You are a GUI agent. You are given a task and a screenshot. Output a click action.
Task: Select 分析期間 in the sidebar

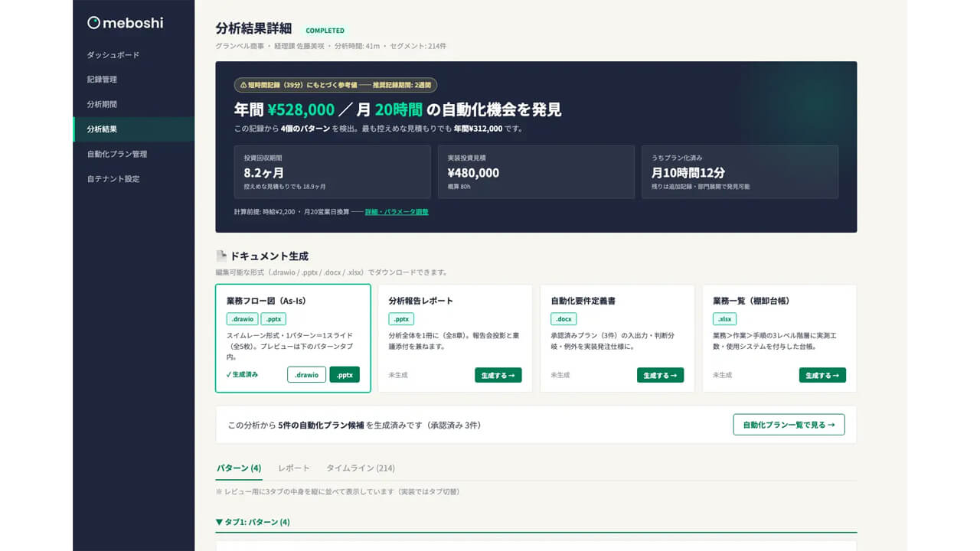coord(133,104)
